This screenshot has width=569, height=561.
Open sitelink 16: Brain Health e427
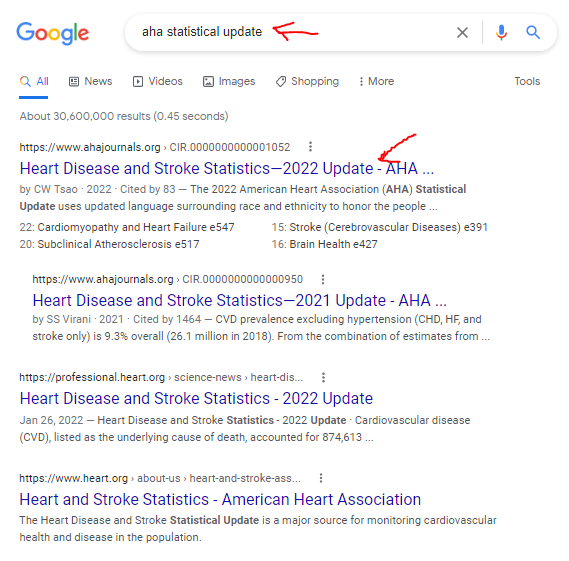pyautogui.click(x=324, y=244)
